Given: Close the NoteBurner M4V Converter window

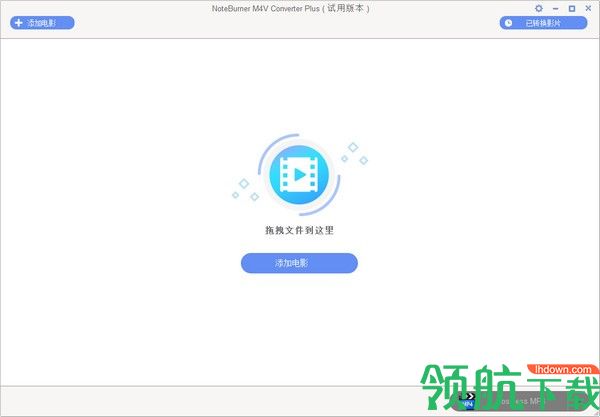Looking at the screenshot, I should point(588,8).
